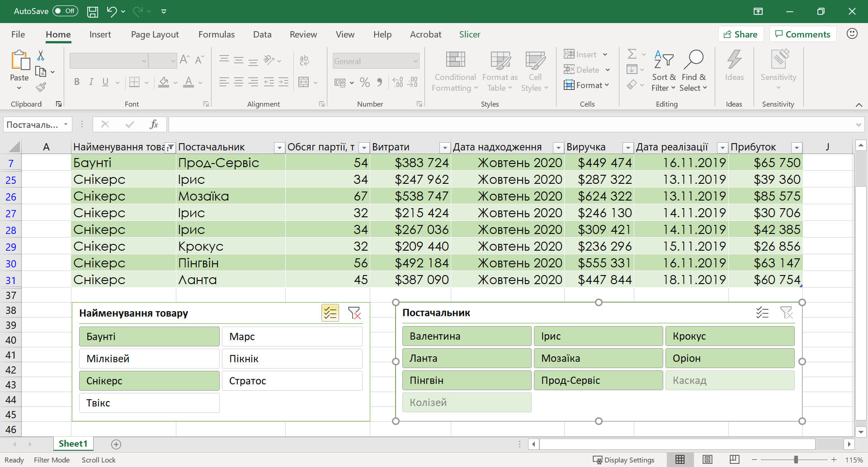This screenshot has width=868, height=467.
Task: Toggle the Мілківей slicer item
Action: (149, 359)
